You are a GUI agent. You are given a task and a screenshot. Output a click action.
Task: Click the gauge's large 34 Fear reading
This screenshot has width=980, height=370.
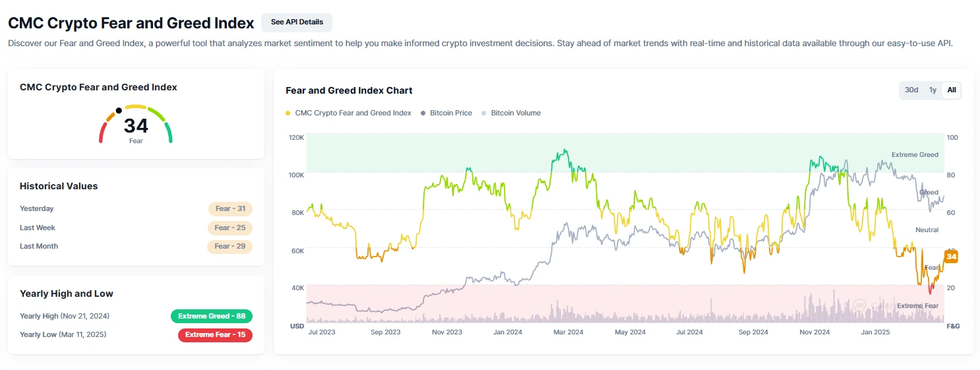tap(136, 126)
